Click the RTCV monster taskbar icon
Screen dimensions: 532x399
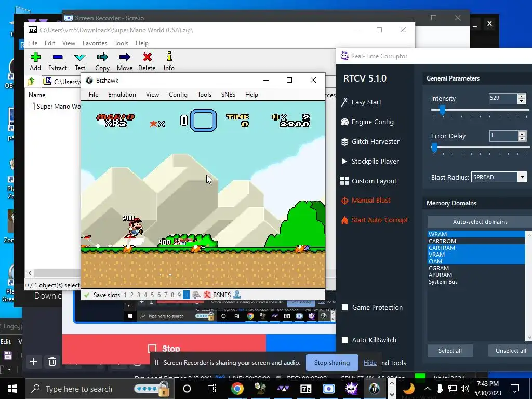coord(352,389)
